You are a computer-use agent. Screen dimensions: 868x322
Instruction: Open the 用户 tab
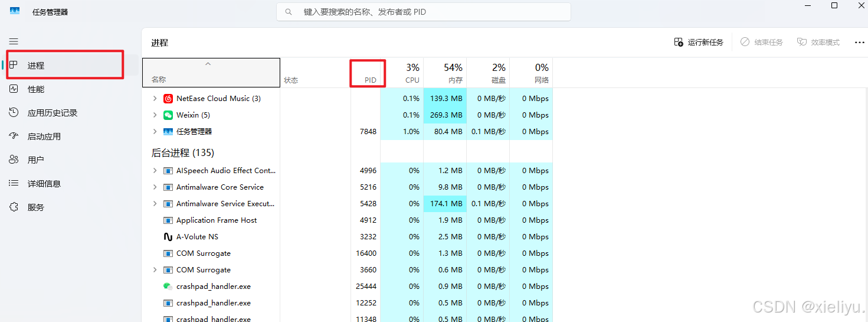click(70, 160)
